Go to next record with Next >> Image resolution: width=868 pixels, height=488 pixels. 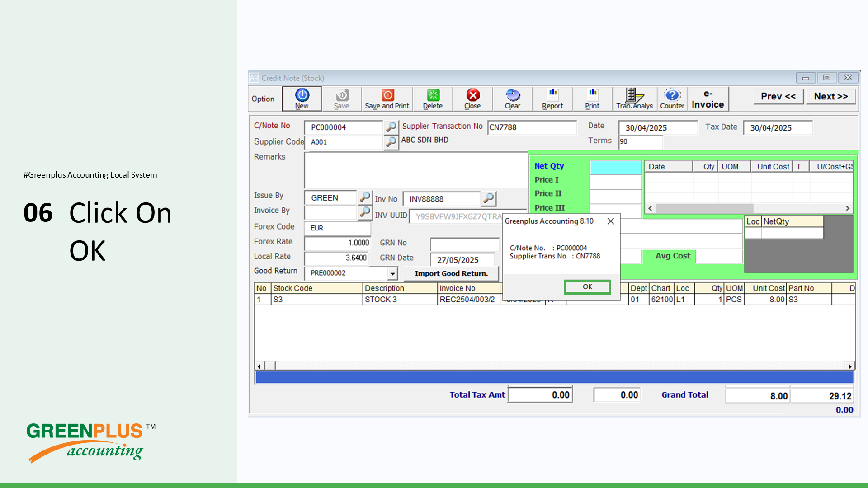[x=830, y=96]
